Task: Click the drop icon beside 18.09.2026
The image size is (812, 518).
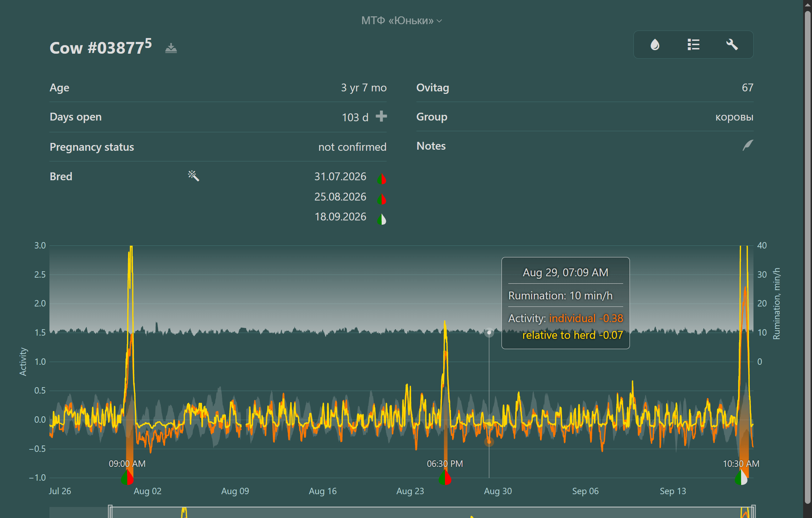Action: click(382, 219)
